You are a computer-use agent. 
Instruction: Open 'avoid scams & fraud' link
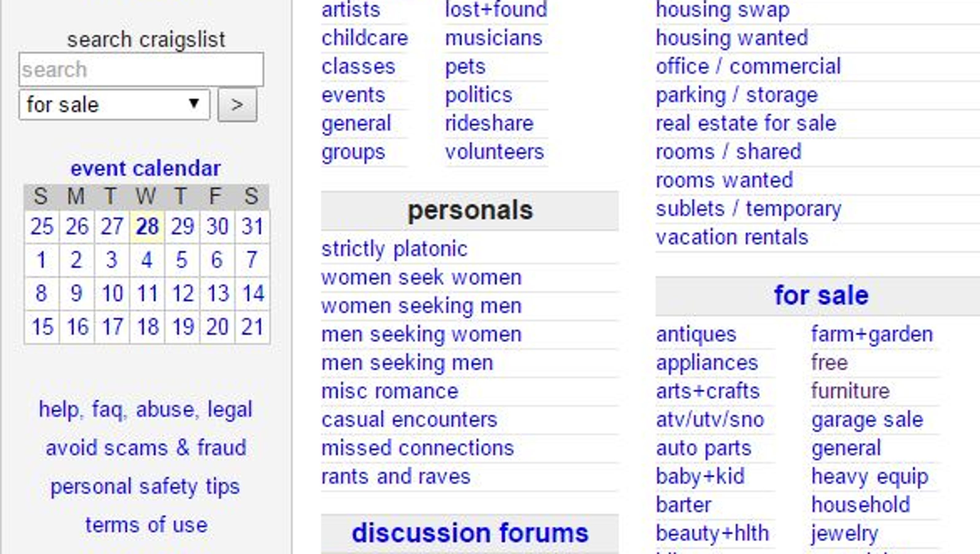coord(146,448)
